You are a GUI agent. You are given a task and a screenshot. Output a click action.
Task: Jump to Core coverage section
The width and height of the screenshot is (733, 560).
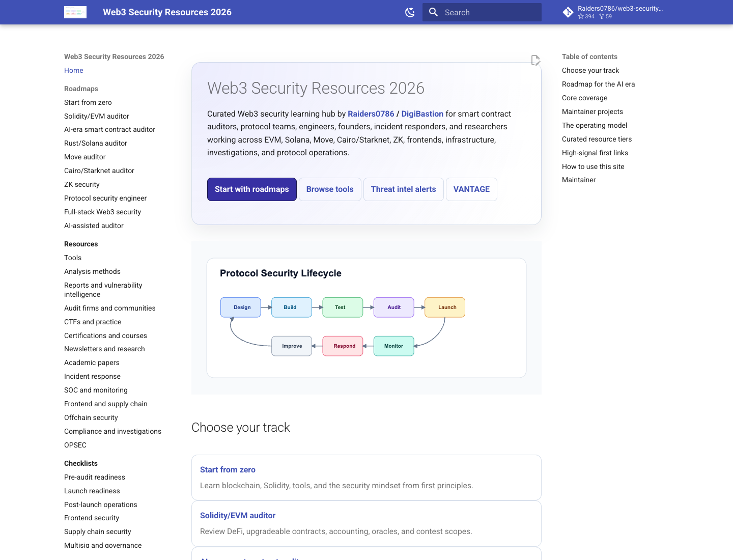click(585, 98)
